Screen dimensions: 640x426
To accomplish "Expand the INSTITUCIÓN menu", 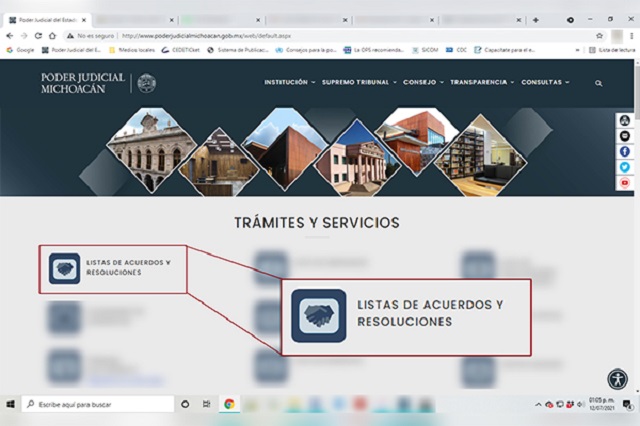I will coord(290,82).
